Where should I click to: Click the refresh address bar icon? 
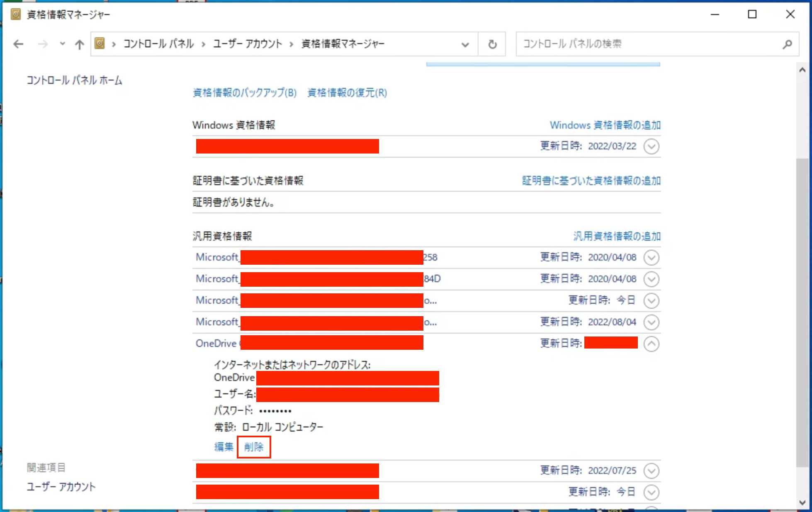click(x=492, y=44)
